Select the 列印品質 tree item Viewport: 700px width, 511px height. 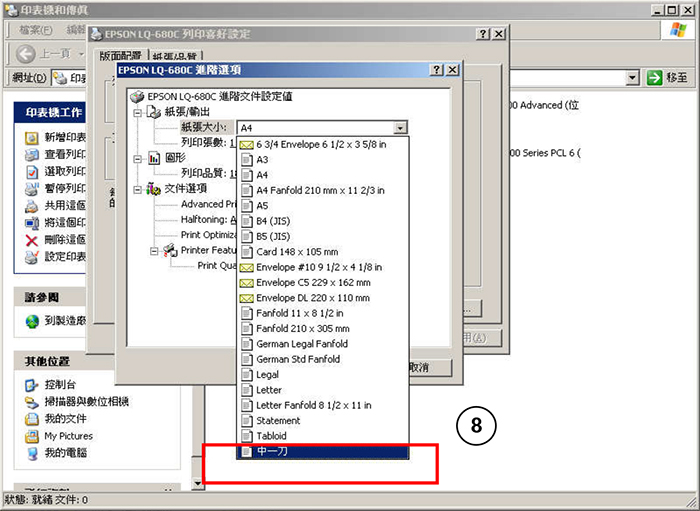pyautogui.click(x=208, y=173)
